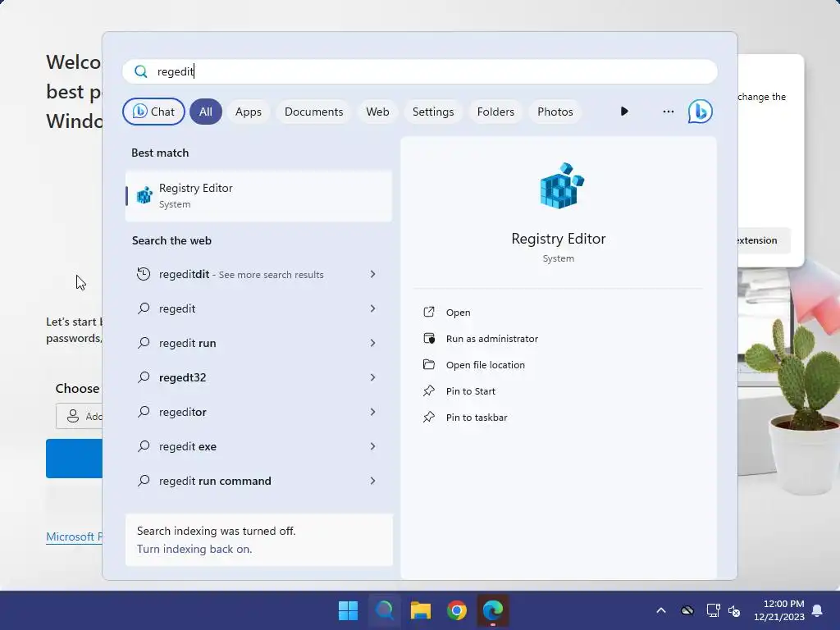Expand the regedt32 suggestion arrow
Image resolution: width=840 pixels, height=630 pixels.
point(373,377)
